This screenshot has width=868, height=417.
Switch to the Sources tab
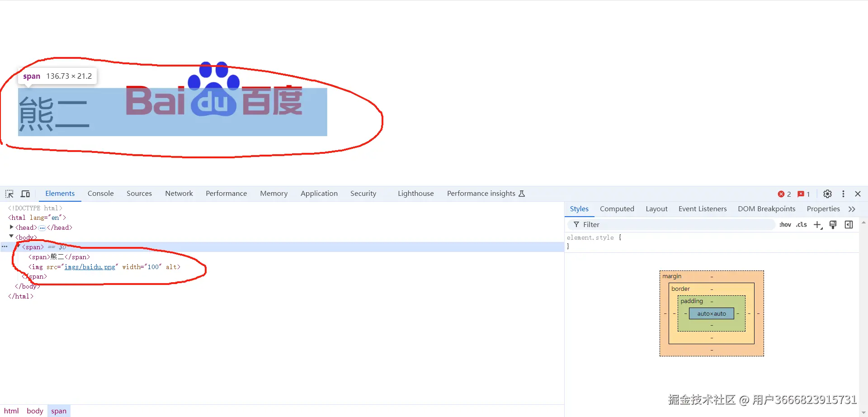coord(139,194)
